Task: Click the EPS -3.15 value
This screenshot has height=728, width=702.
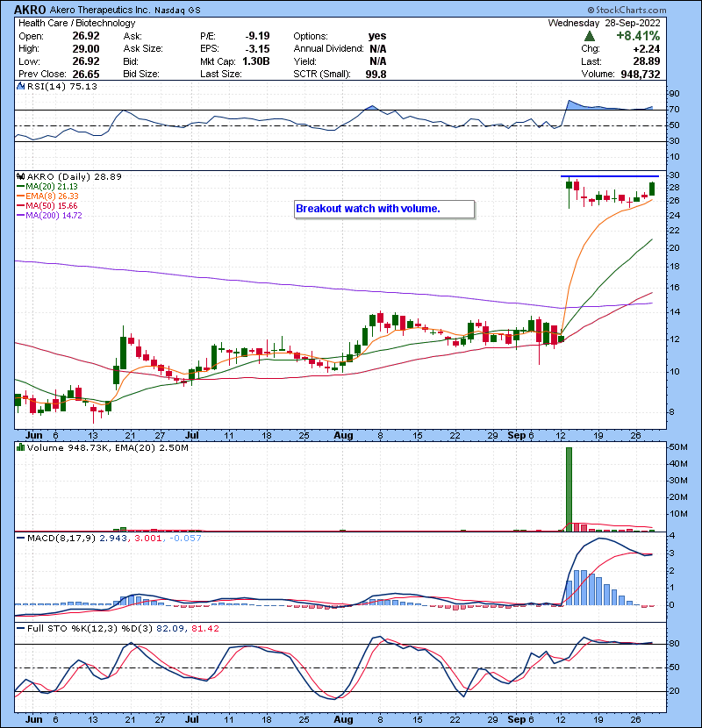Action: (x=257, y=49)
